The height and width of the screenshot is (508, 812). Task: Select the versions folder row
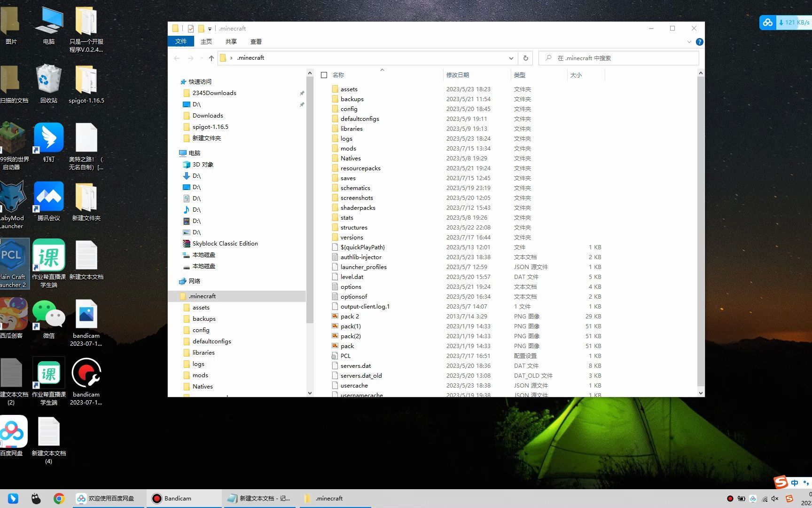[351, 238]
